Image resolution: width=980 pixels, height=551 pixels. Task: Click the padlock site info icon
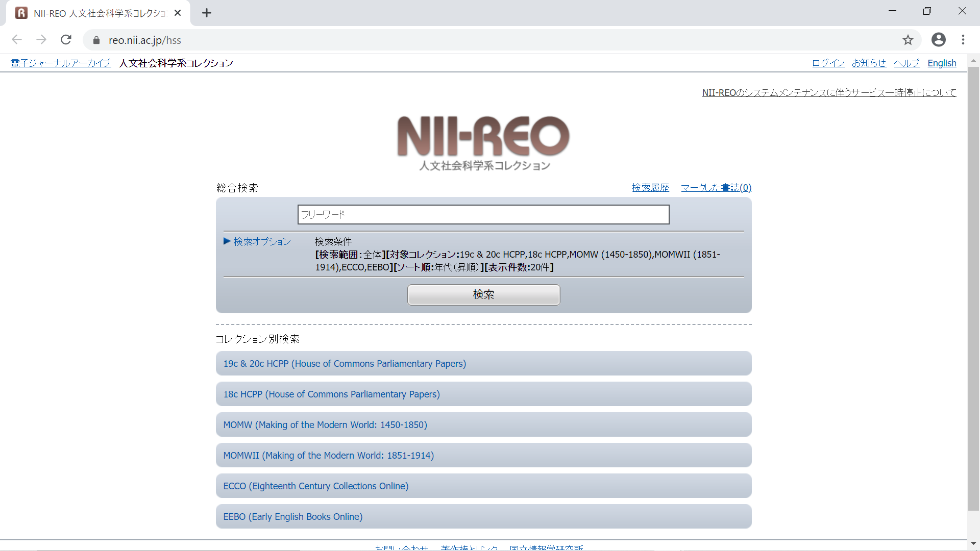point(96,40)
